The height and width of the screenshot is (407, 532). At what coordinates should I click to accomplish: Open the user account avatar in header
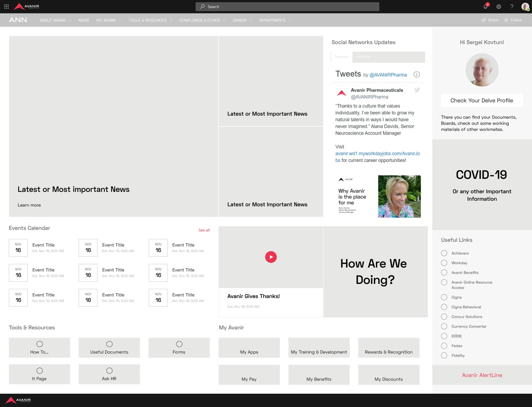coord(525,7)
